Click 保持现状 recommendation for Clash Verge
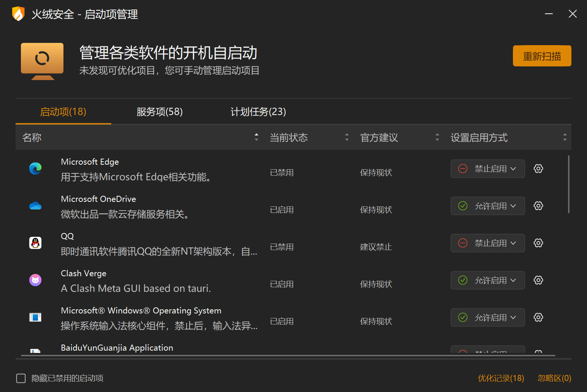The height and width of the screenshot is (392, 587). point(376,284)
